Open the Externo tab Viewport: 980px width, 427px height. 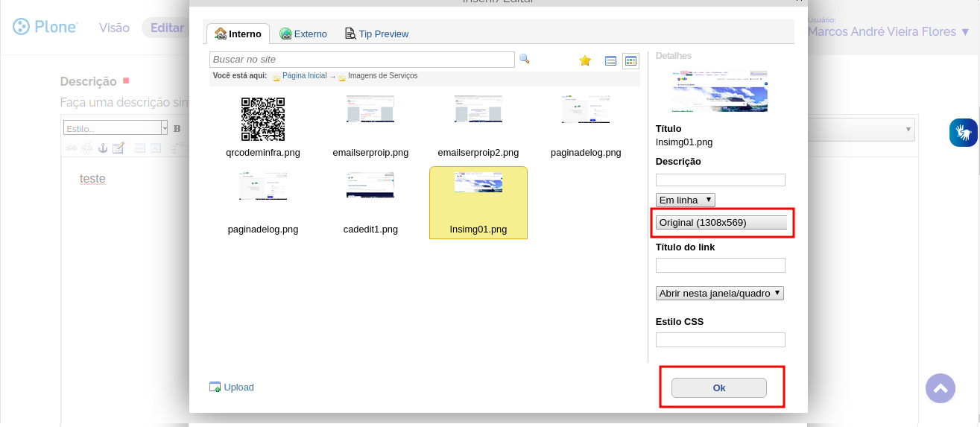303,34
